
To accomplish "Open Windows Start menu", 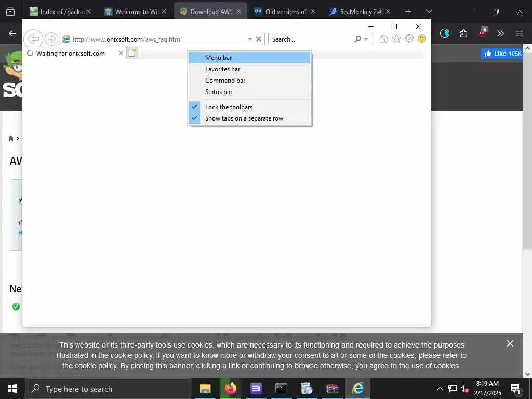I will pyautogui.click(x=12, y=389).
